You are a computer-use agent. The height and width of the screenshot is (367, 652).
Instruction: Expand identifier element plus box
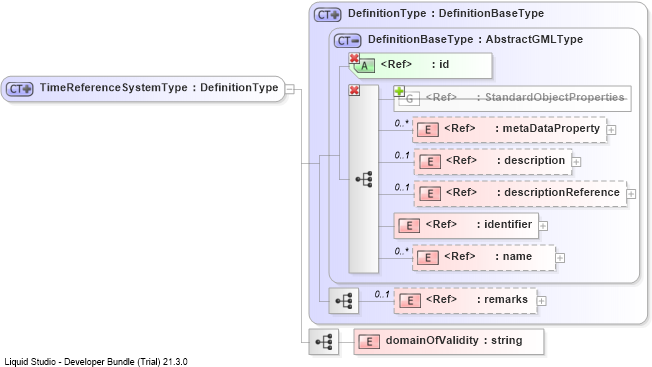click(543, 226)
